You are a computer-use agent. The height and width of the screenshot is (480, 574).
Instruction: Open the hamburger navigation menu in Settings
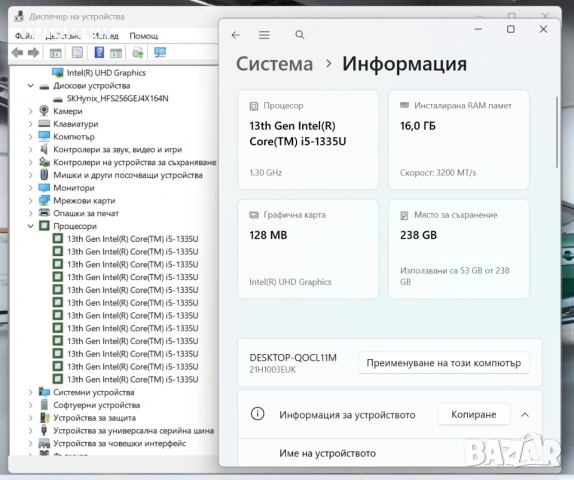click(264, 35)
